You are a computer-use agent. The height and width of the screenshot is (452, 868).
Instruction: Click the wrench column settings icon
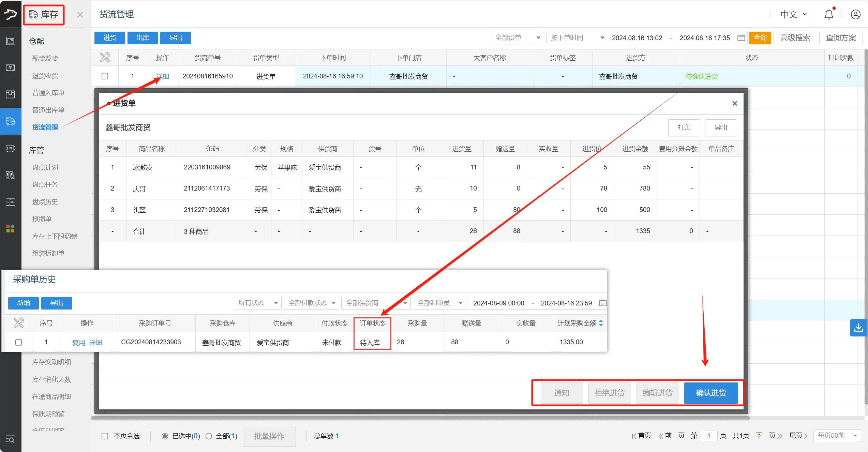click(x=105, y=57)
